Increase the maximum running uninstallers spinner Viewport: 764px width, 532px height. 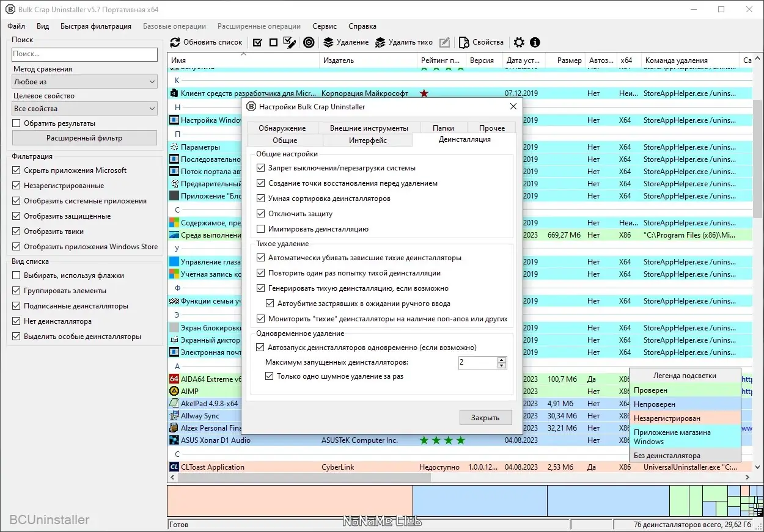click(502, 360)
